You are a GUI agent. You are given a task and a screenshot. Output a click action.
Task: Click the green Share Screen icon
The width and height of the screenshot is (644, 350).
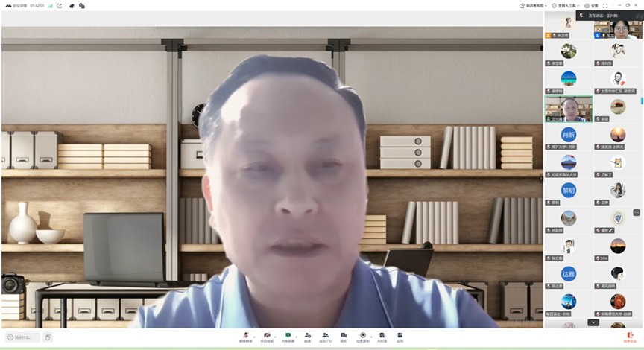pyautogui.click(x=287, y=336)
